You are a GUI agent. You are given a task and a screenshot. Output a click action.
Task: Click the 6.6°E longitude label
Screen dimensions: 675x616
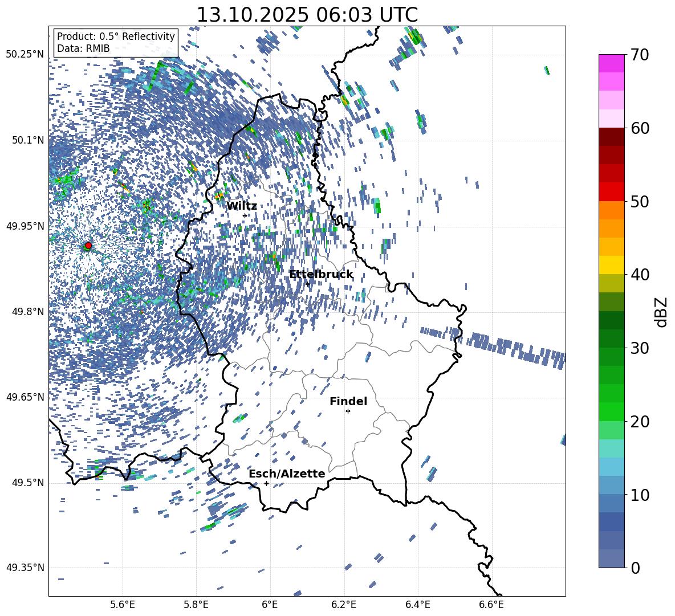(x=491, y=605)
